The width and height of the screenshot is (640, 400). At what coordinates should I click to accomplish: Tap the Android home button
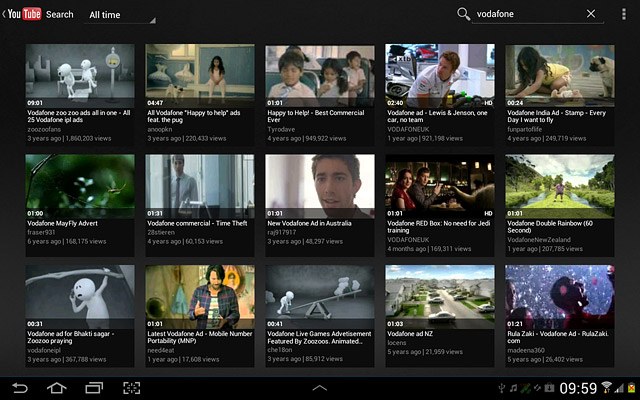tap(57, 388)
